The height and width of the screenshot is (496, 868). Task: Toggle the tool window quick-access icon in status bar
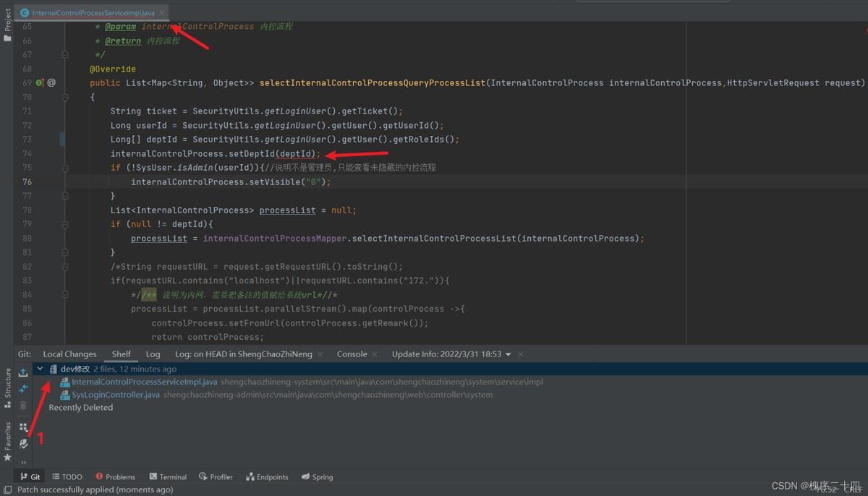pyautogui.click(x=7, y=489)
